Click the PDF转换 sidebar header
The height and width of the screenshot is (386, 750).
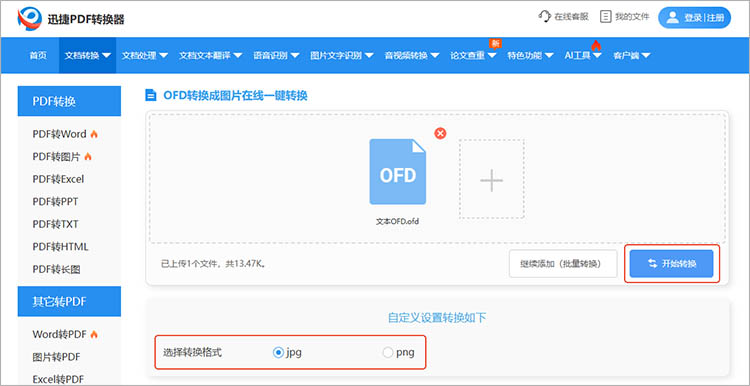coord(69,101)
